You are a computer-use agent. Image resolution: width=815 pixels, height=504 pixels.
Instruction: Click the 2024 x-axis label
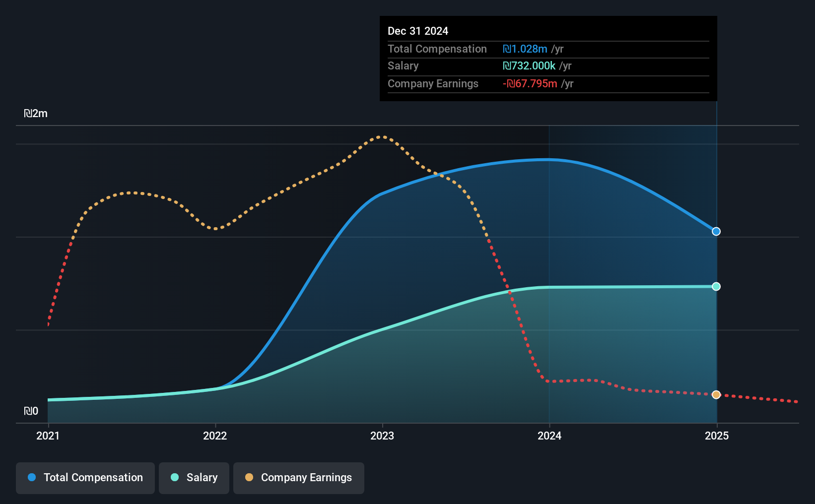point(549,436)
